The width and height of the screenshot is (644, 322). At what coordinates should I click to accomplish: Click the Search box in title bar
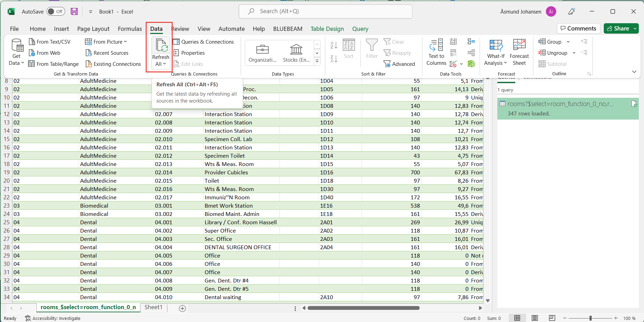coord(325,11)
